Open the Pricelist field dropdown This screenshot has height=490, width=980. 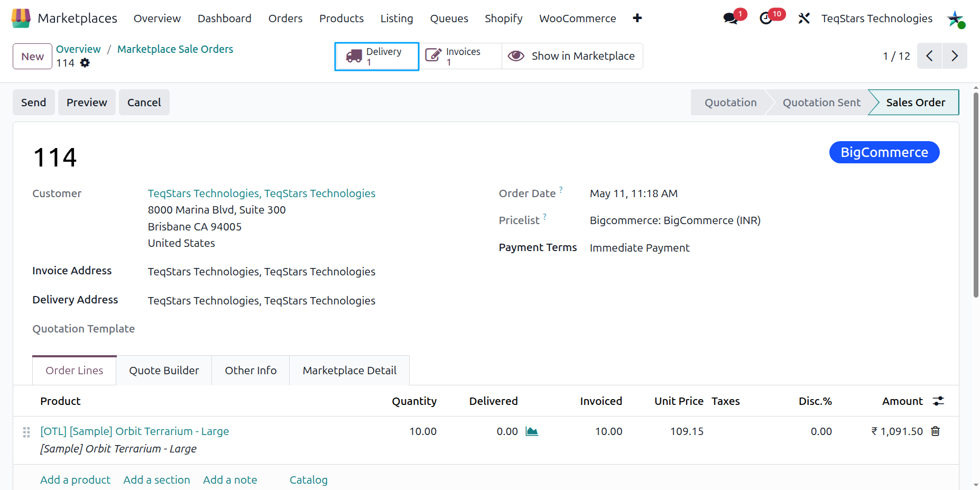(675, 220)
